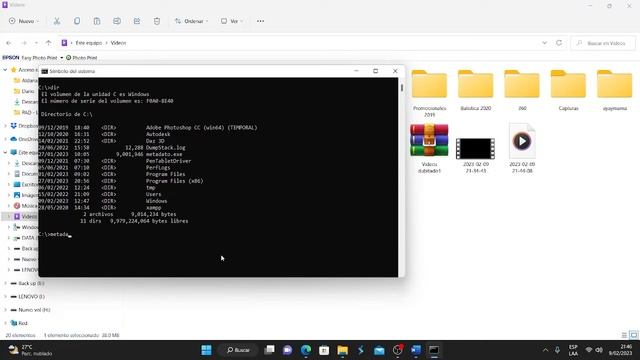Click the Delete trash icon in toolbar
640x360 pixels.
click(x=157, y=21)
